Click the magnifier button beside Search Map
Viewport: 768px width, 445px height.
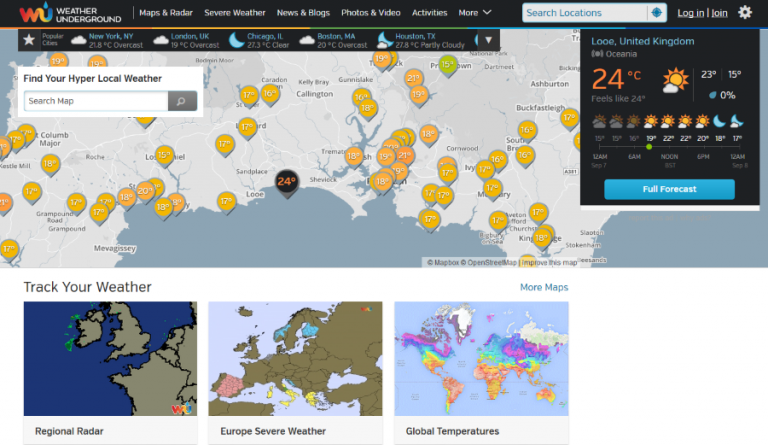(182, 101)
